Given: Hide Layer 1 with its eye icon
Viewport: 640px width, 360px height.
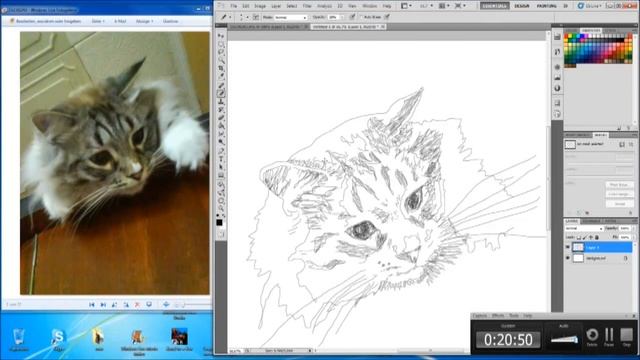Looking at the screenshot, I should tap(568, 247).
